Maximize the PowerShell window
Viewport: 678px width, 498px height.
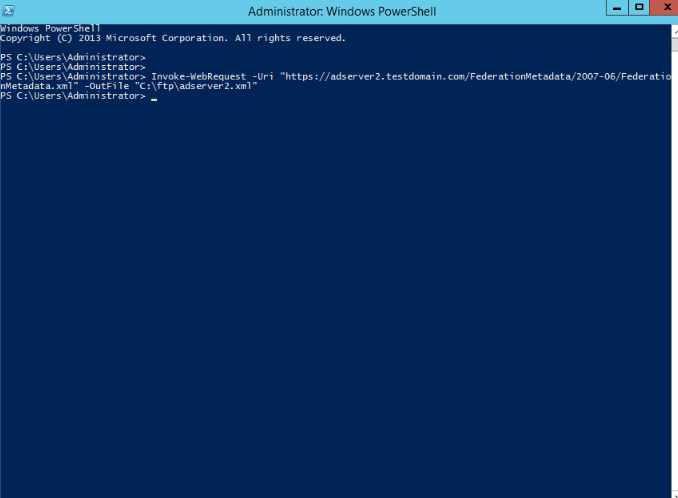click(x=639, y=8)
